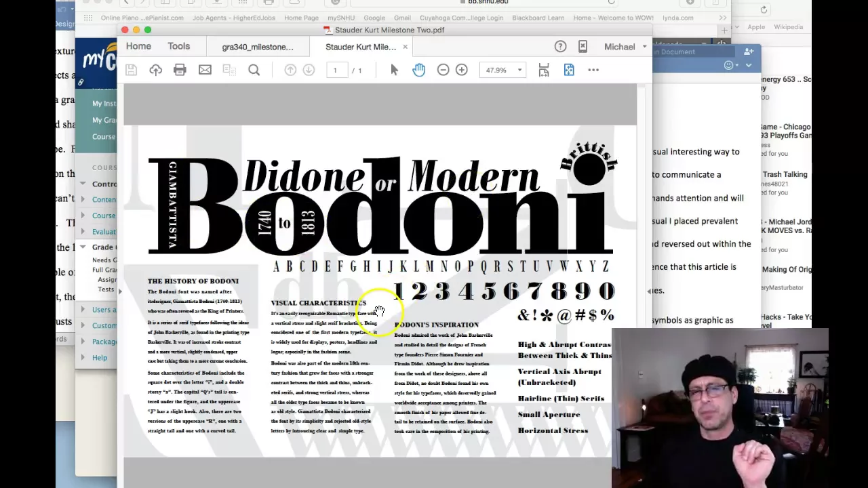Open the Google bookmark in Safari
The width and height of the screenshot is (868, 488).
(x=374, y=18)
